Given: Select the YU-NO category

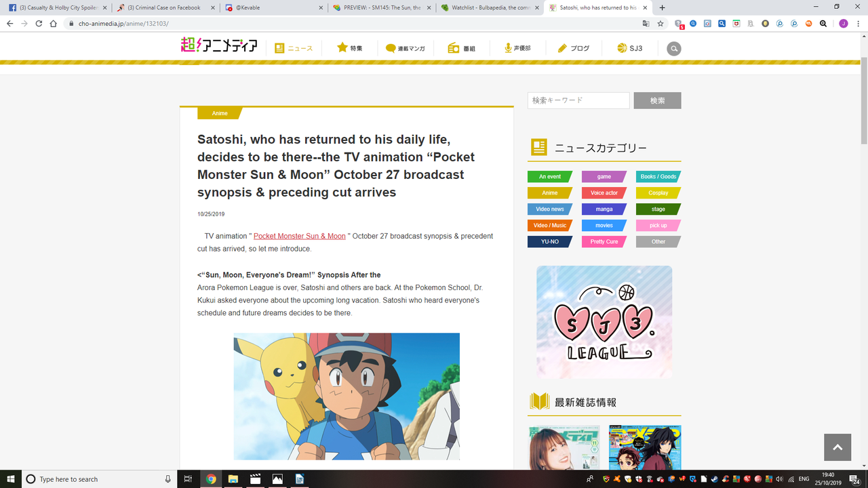Looking at the screenshot, I should [550, 241].
